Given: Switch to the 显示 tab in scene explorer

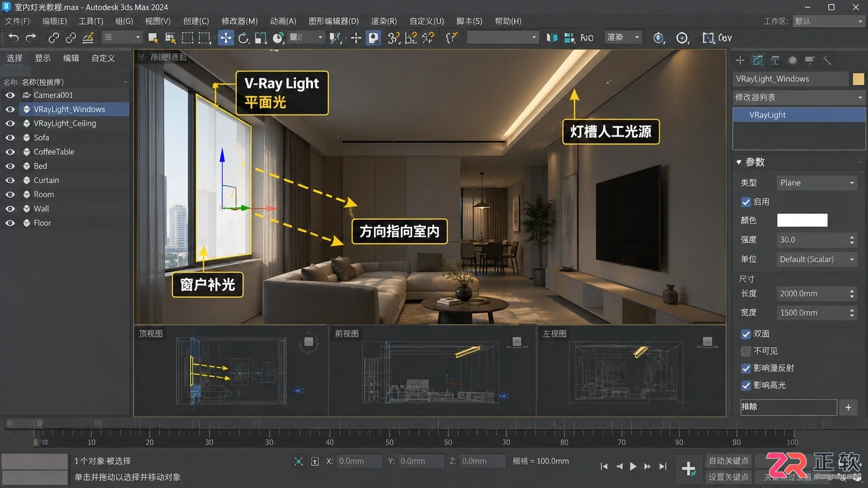Looking at the screenshot, I should [43, 58].
